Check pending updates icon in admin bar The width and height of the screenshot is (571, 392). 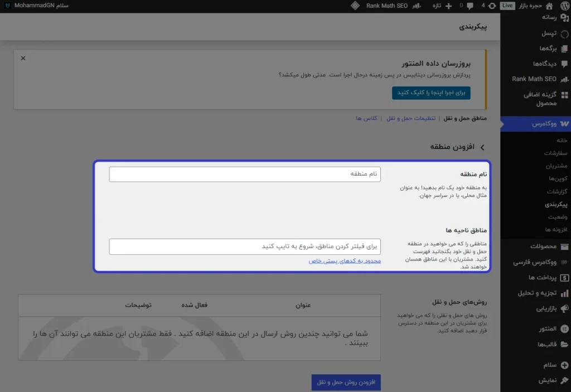pos(492,6)
